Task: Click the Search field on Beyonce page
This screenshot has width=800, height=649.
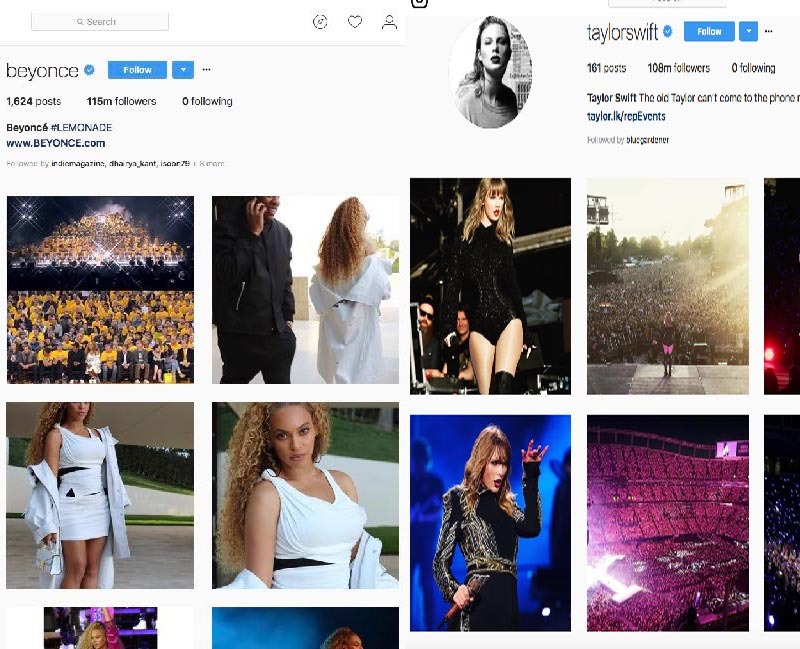Action: [x=100, y=22]
